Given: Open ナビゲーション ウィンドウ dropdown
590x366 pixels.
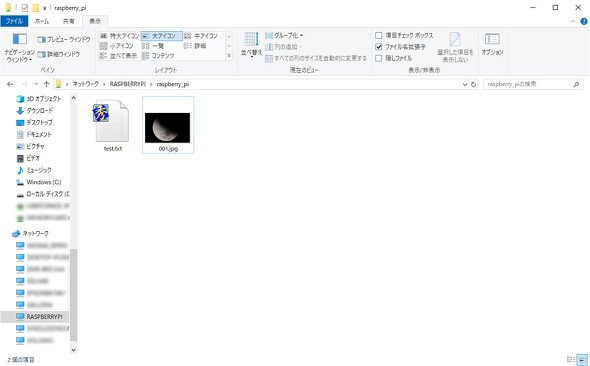Looking at the screenshot, I should coord(20,47).
